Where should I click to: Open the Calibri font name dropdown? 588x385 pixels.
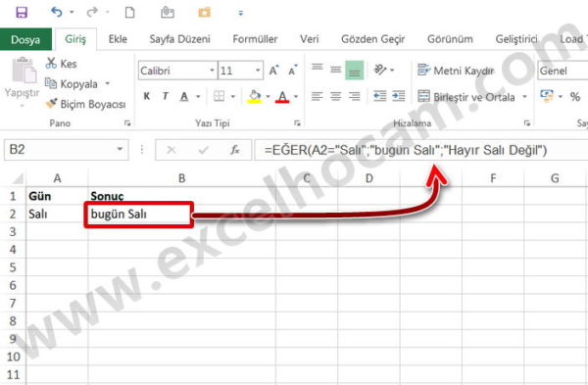coord(212,71)
